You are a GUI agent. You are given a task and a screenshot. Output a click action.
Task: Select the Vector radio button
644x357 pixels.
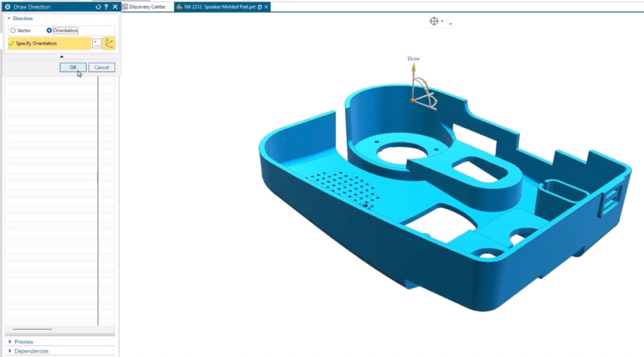[x=13, y=31]
